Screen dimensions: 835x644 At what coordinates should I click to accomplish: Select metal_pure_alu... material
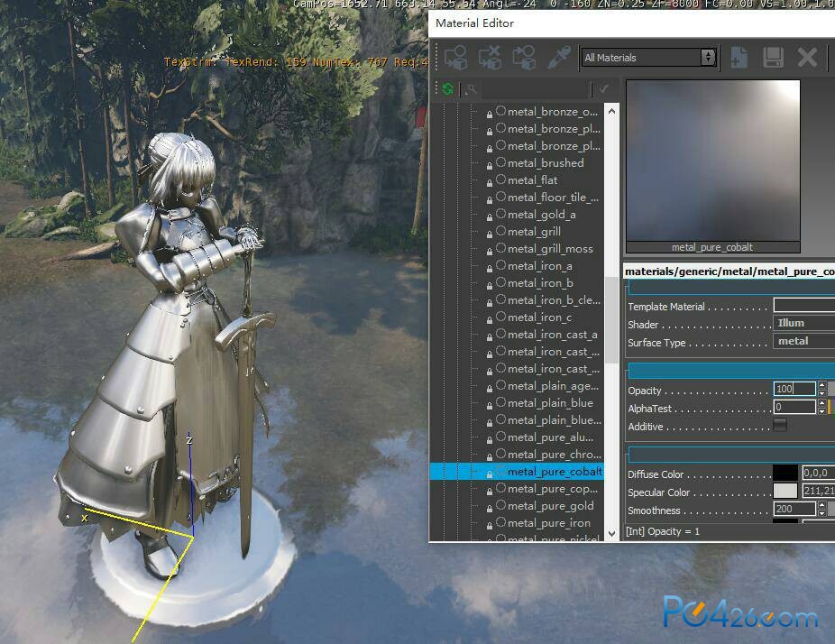(550, 437)
